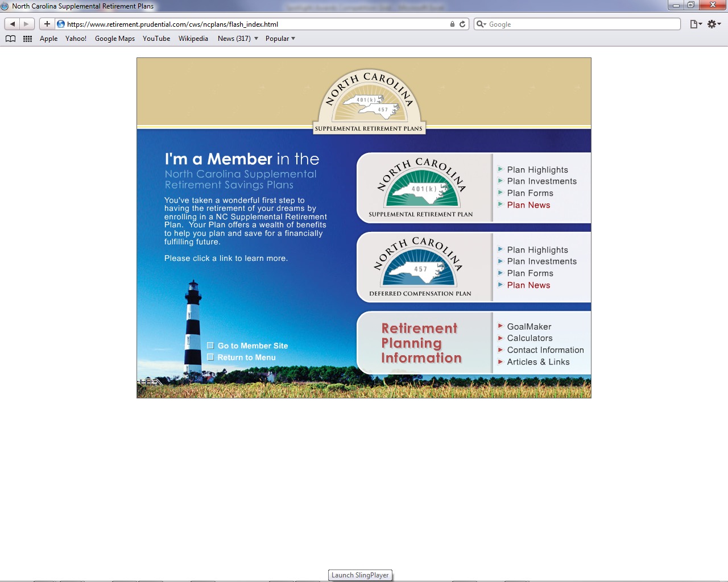Open the Google Maps bookmark
This screenshot has height=582, width=728.
pos(114,39)
